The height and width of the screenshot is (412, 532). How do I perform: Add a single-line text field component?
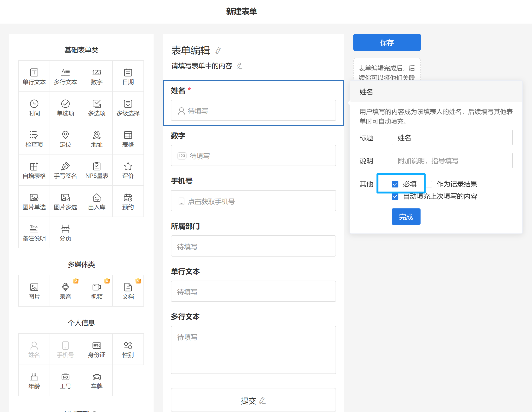tap(34, 76)
